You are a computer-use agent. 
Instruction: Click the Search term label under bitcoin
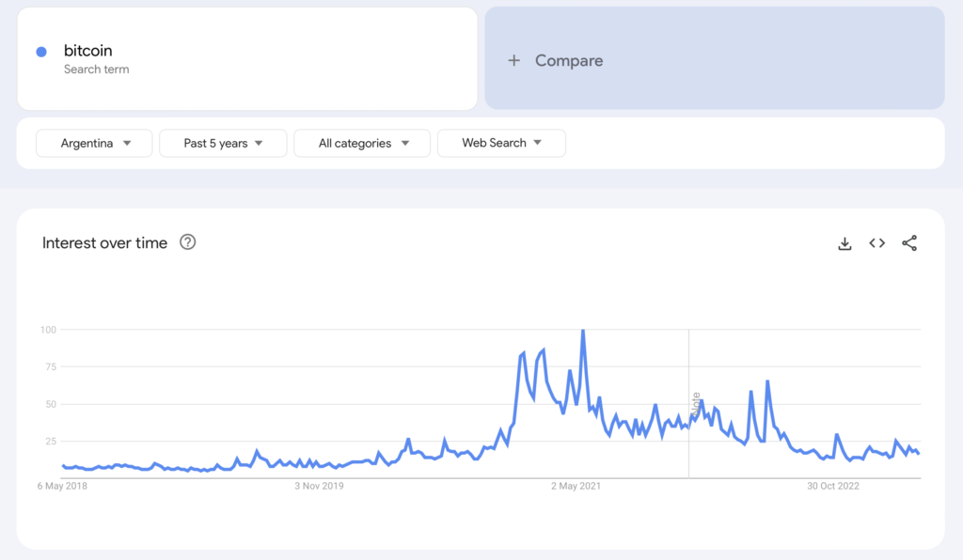click(96, 70)
